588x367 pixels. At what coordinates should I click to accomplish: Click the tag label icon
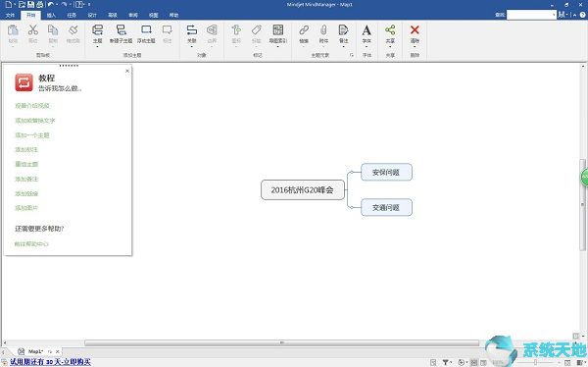(257, 30)
